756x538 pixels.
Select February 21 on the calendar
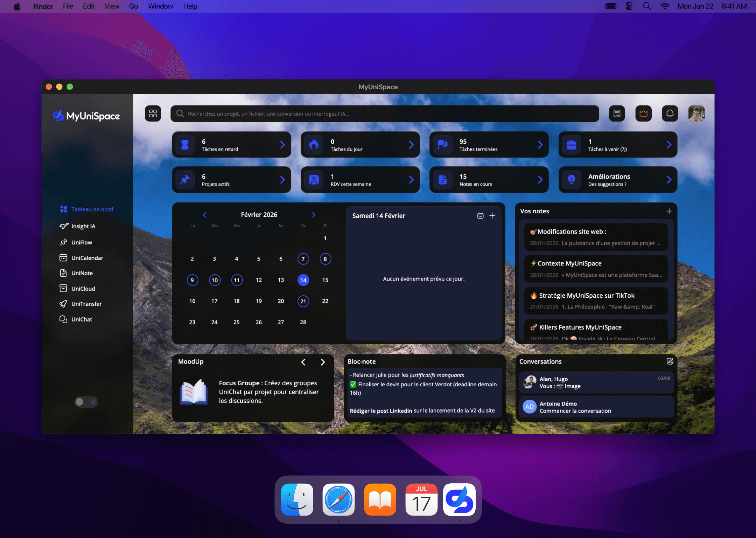coord(303,301)
